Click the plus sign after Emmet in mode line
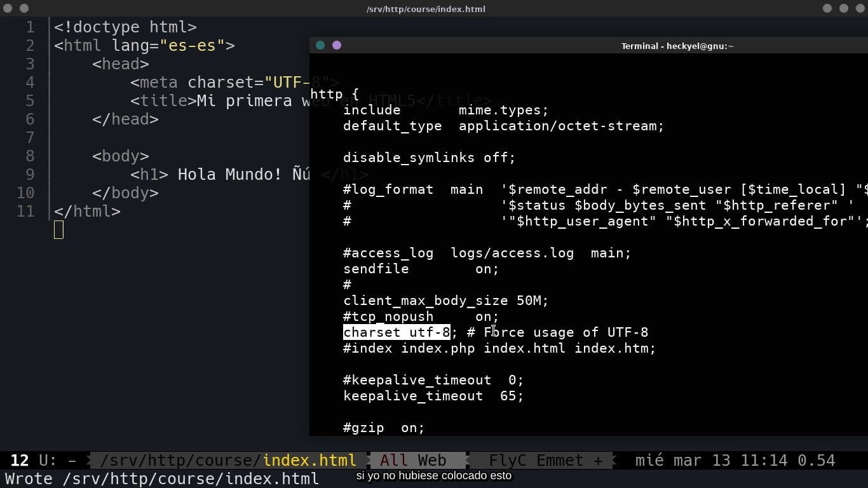This screenshot has width=868, height=488. tap(598, 460)
